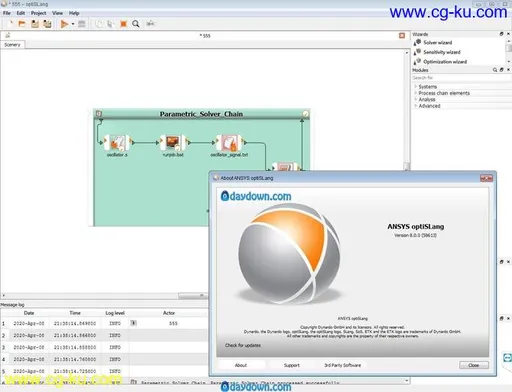
Task: Click the Search for field in Modules
Action: point(461,78)
